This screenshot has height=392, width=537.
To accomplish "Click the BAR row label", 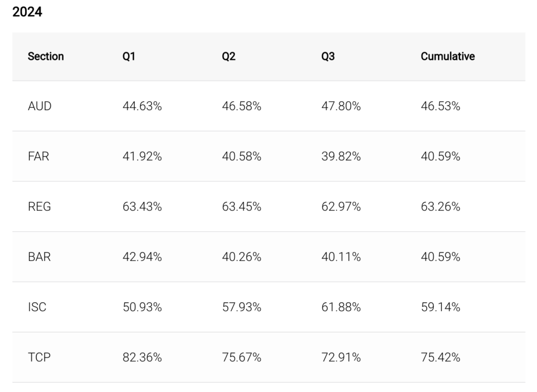I will point(39,257).
